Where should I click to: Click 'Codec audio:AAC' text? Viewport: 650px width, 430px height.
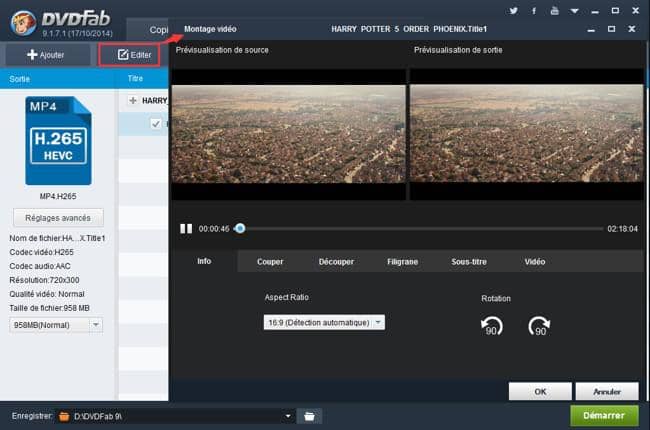(40, 266)
